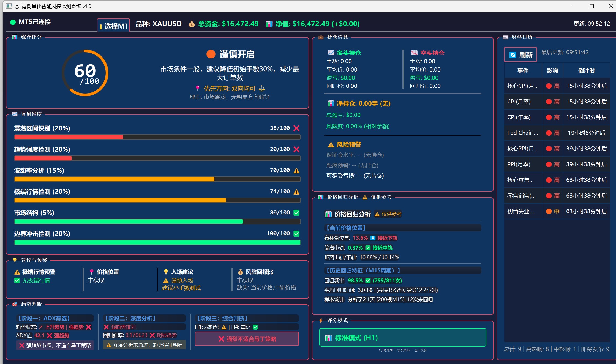Click the red X icon on 趋势强度检测 row
The width and height of the screenshot is (616, 364).
pyautogui.click(x=296, y=149)
